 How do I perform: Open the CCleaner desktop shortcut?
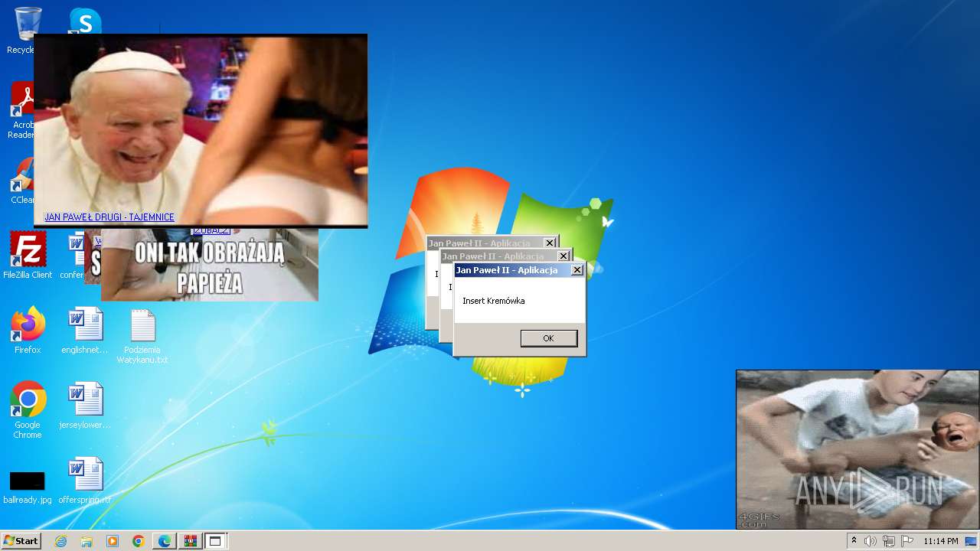click(22, 181)
